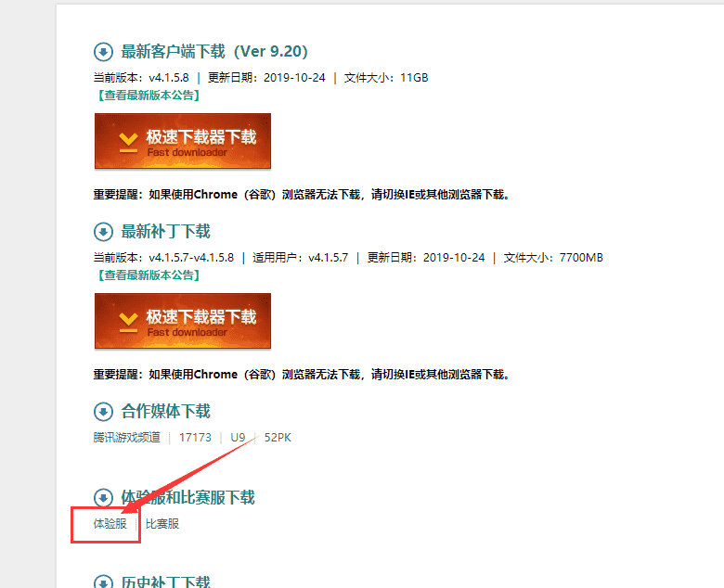
Task: Click download icon beside 最新补丁下载 heading
Action: (103, 232)
